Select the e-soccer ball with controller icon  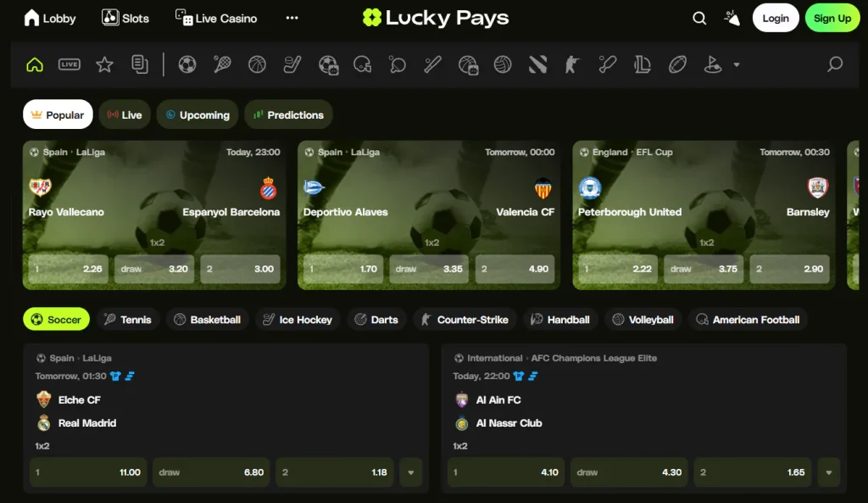tap(328, 64)
